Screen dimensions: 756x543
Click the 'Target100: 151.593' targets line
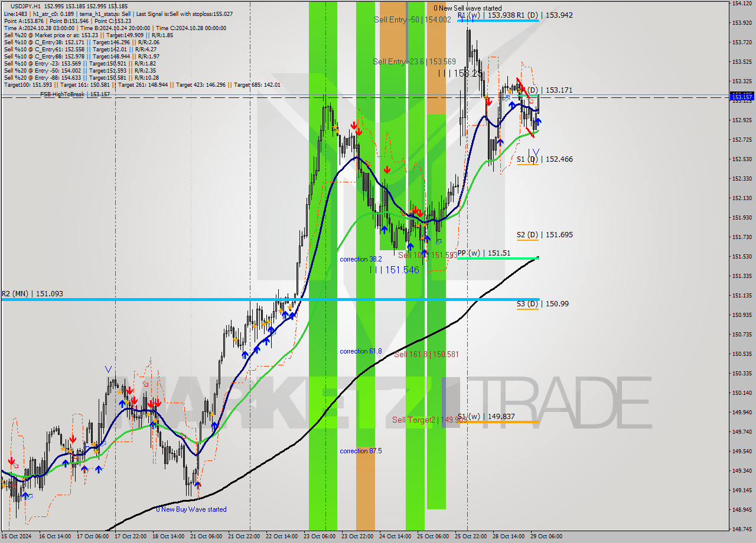click(x=142, y=85)
